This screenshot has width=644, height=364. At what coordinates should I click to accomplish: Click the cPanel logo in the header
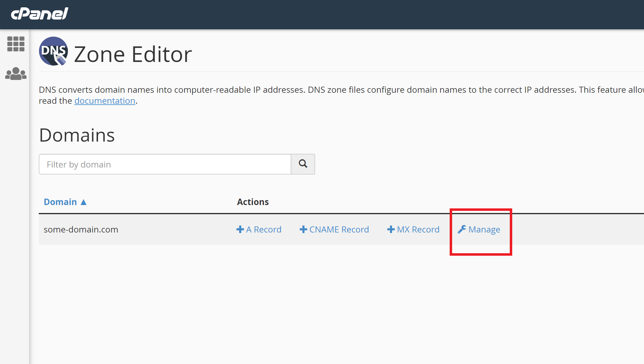tap(40, 14)
